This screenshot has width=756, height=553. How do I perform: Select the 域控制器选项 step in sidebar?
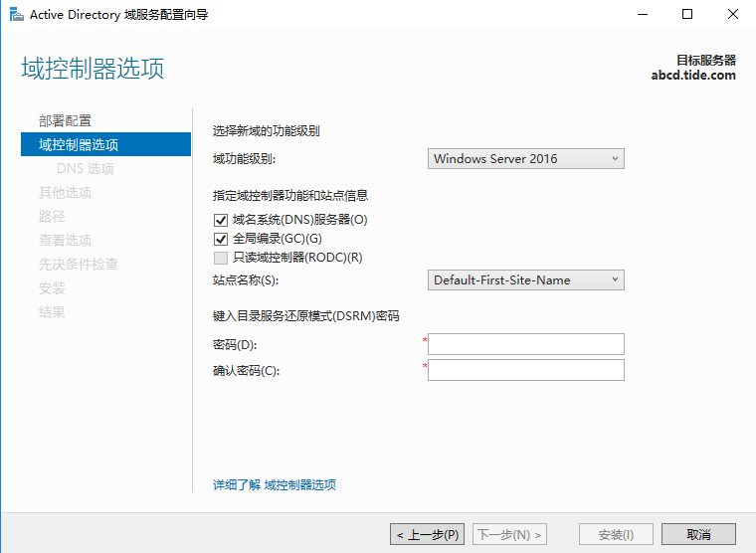[106, 144]
